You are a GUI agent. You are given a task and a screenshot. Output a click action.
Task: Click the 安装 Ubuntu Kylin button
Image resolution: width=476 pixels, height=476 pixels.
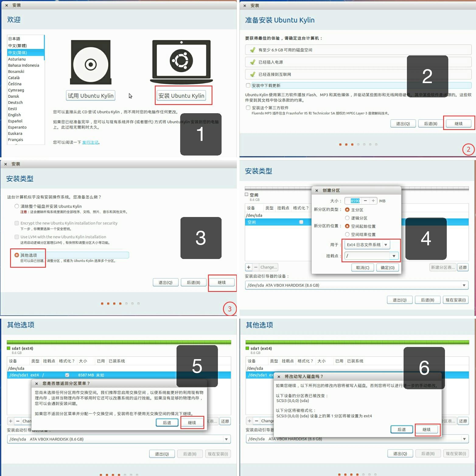181,96
